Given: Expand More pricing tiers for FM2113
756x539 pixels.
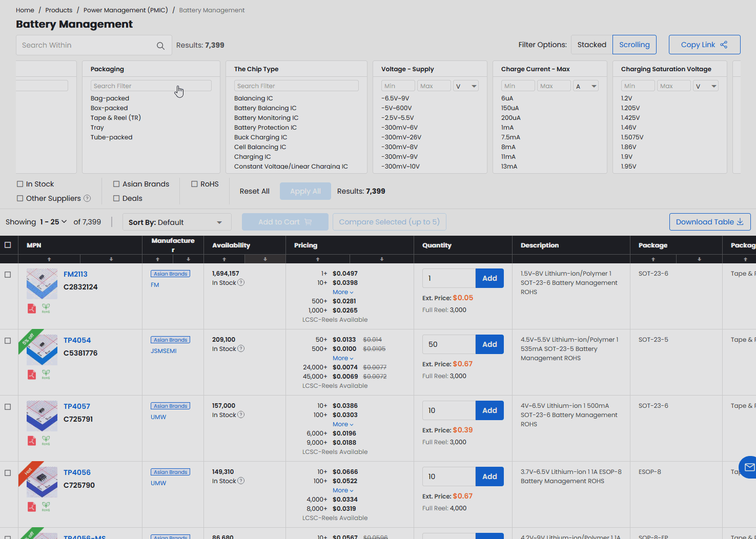Looking at the screenshot, I should [x=342, y=292].
